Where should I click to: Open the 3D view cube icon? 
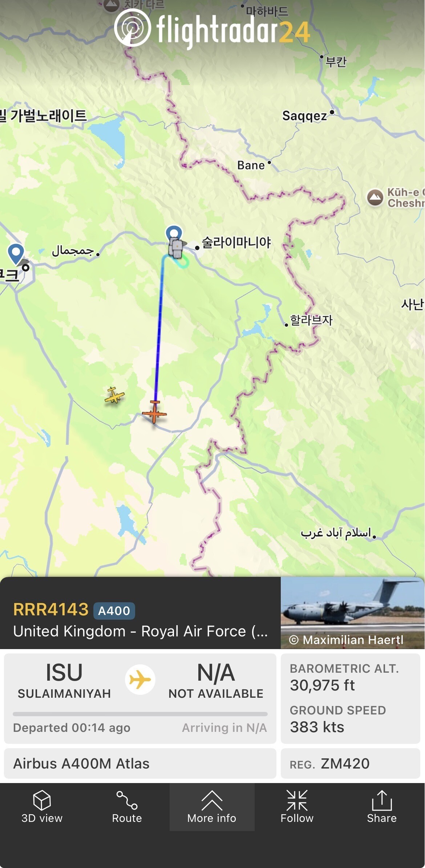pyautogui.click(x=42, y=800)
